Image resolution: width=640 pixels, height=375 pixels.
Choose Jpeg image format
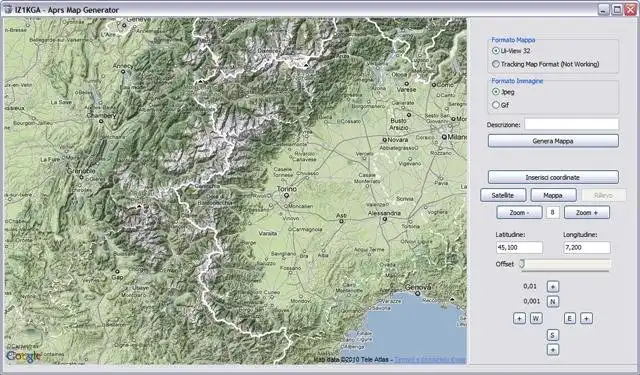click(x=503, y=92)
